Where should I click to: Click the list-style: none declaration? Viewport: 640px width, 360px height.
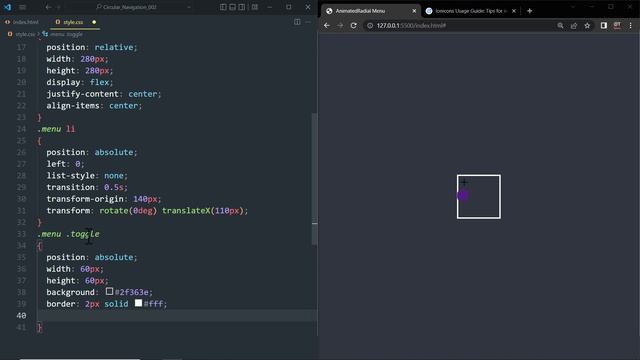point(87,176)
